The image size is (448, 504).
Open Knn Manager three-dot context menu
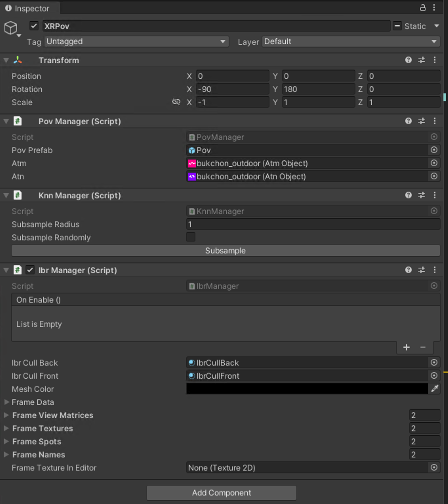click(435, 195)
